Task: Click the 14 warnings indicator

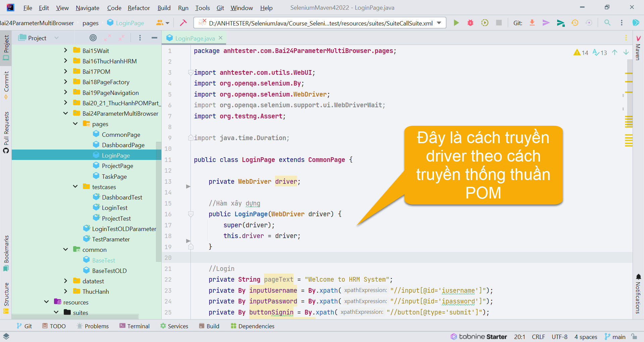Action: coord(581,52)
